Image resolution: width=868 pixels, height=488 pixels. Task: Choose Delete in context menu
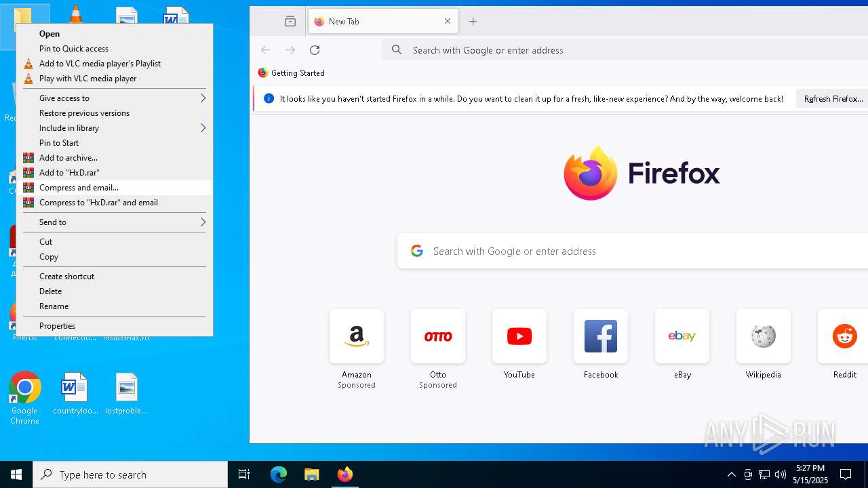click(115, 291)
